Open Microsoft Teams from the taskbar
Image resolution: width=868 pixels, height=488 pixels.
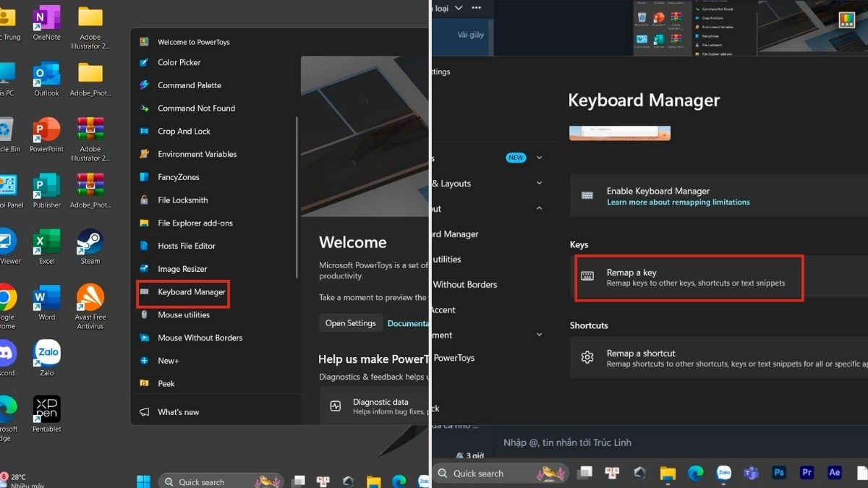pyautogui.click(x=752, y=473)
